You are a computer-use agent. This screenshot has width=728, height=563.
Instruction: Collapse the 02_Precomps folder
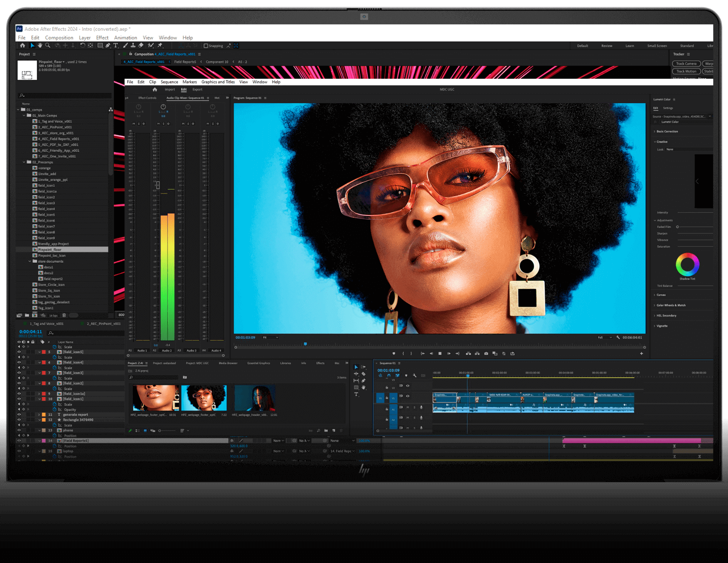(x=24, y=162)
